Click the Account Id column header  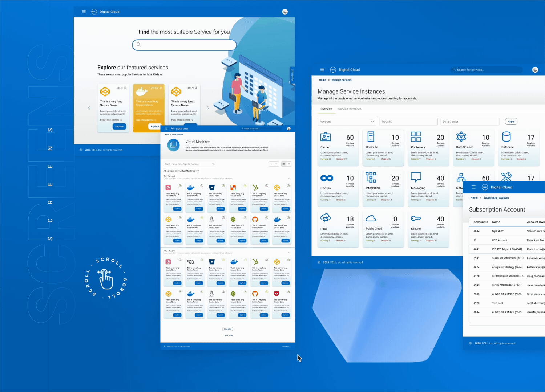click(480, 222)
